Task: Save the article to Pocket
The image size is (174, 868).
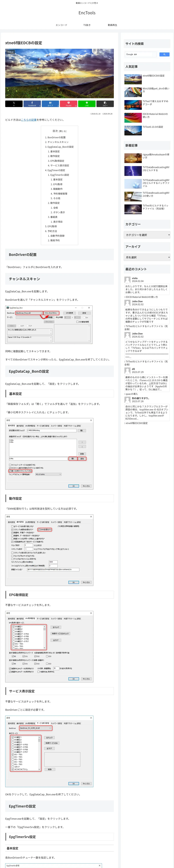Action: [x=69, y=104]
